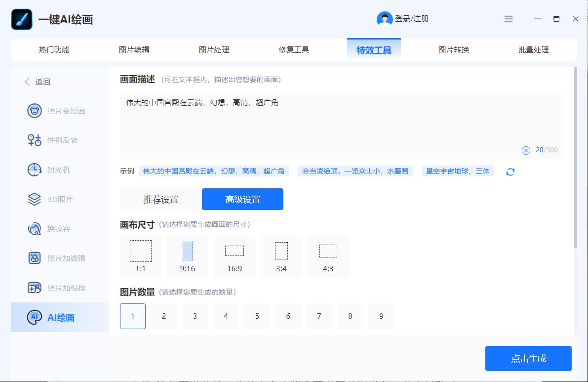This screenshot has width=588, height=382.
Task: Set image quantity to 9
Action: click(381, 316)
